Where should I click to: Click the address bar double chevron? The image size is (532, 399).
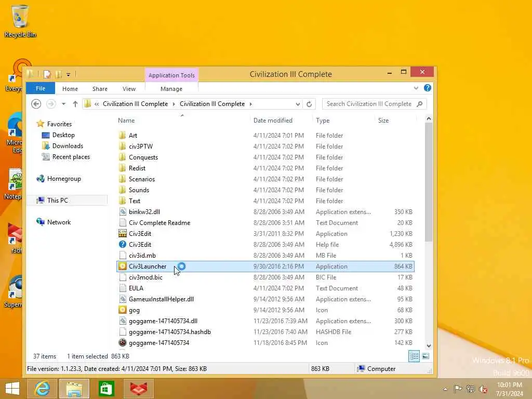tap(97, 104)
